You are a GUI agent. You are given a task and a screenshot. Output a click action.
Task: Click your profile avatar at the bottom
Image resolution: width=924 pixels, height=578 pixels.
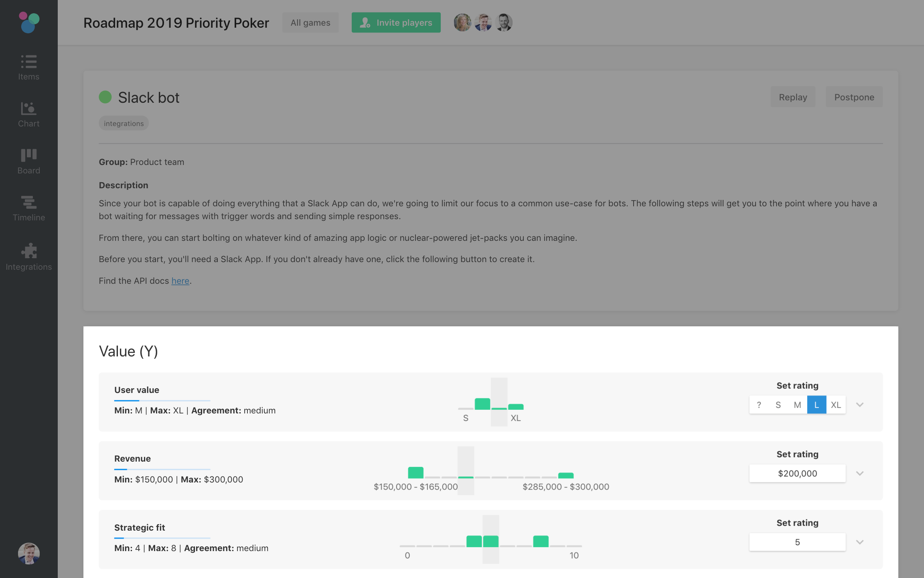(x=28, y=553)
